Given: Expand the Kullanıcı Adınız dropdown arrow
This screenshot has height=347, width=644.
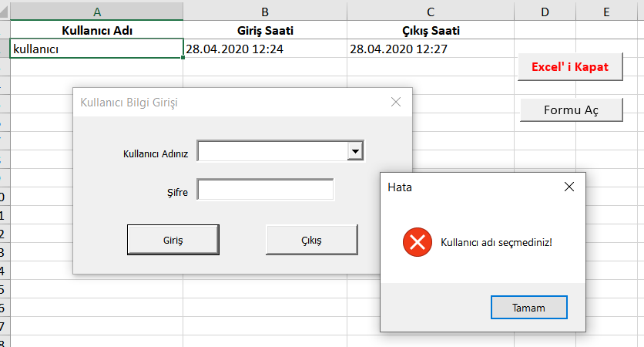Looking at the screenshot, I should [355, 152].
